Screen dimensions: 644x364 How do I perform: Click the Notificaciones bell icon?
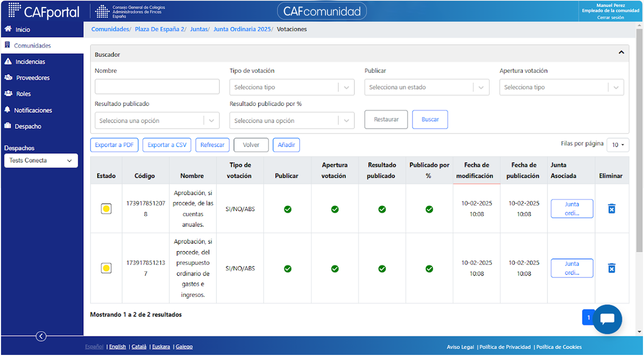(8, 110)
